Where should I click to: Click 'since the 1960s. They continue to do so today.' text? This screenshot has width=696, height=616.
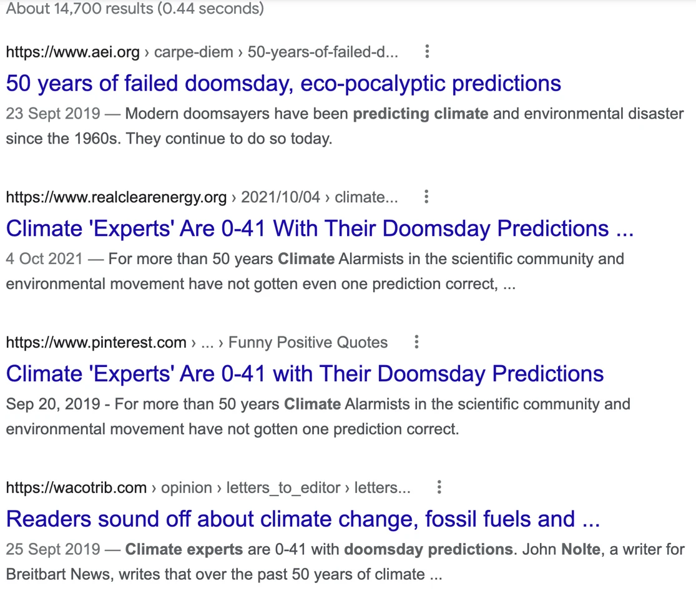tap(169, 139)
